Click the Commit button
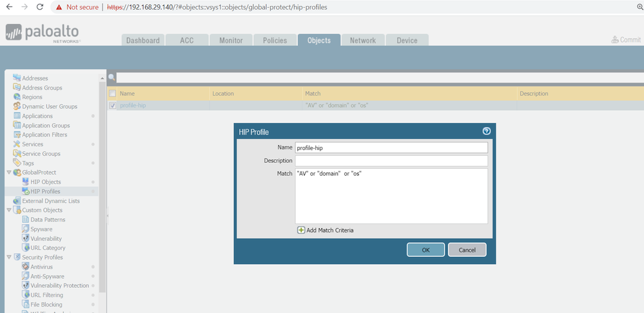This screenshot has height=313, width=644. (626, 40)
